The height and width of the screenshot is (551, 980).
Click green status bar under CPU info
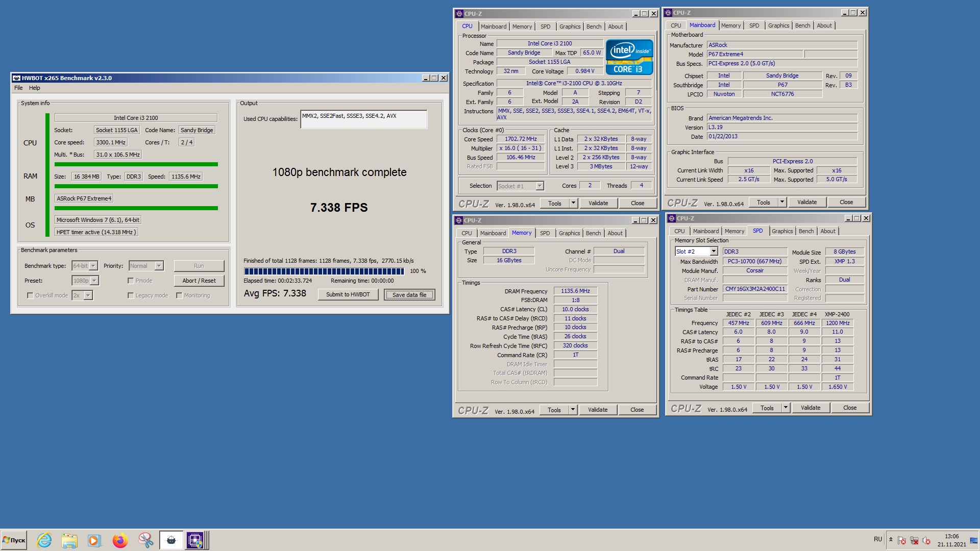(x=136, y=164)
